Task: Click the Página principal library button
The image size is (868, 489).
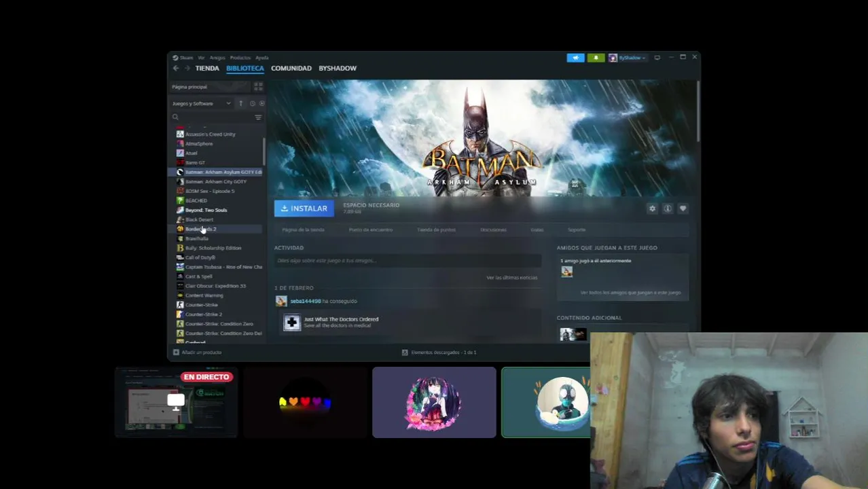Action: (211, 87)
